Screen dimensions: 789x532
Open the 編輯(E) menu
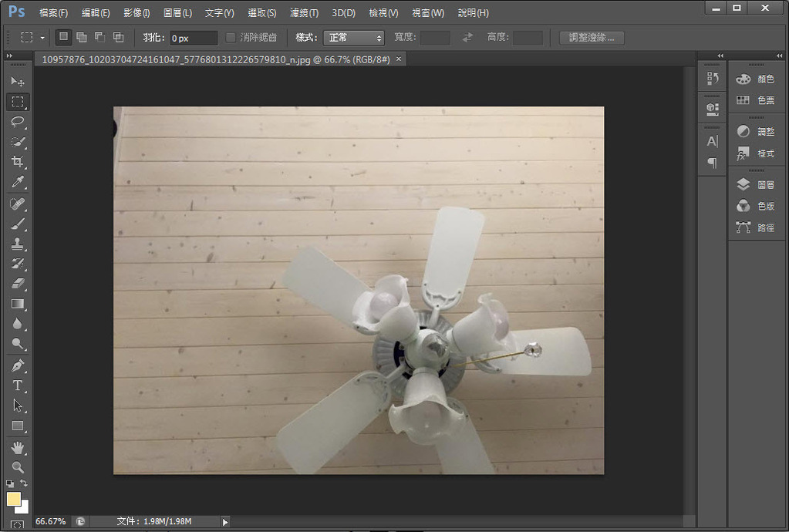pos(96,13)
